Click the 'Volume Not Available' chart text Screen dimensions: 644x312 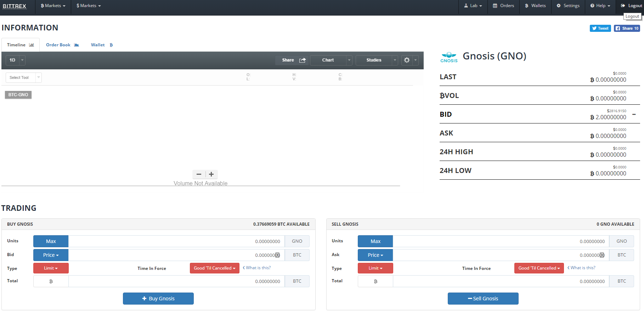coord(200,183)
